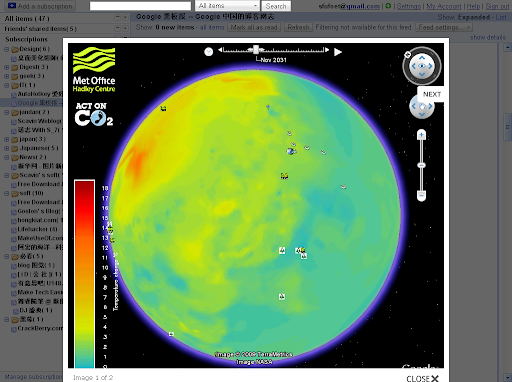Open the soft (10) folder label
Screen dimensions: 512x382
(x=31, y=193)
